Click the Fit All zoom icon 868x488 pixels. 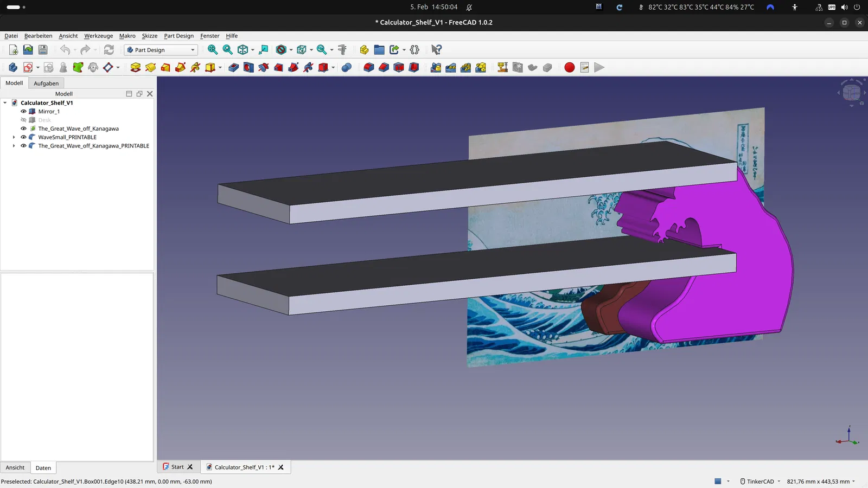[213, 50]
